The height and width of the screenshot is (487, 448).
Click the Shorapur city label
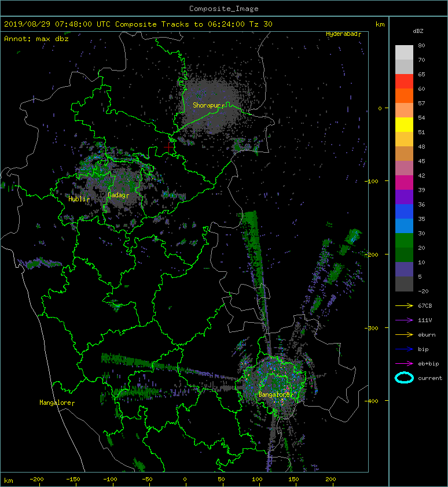(x=208, y=105)
